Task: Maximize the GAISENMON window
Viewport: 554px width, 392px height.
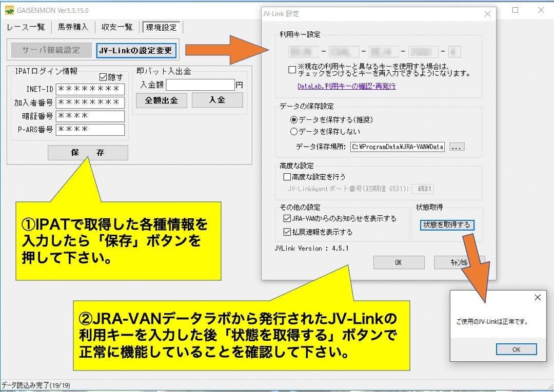Action: pyautogui.click(x=516, y=10)
